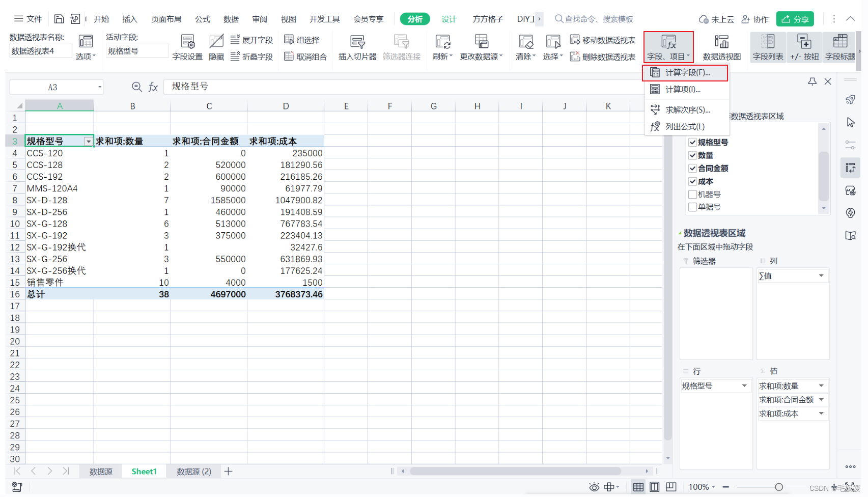Screen dimensions: 868x497
Task: Click 删除数据透视表
Action: click(x=603, y=57)
